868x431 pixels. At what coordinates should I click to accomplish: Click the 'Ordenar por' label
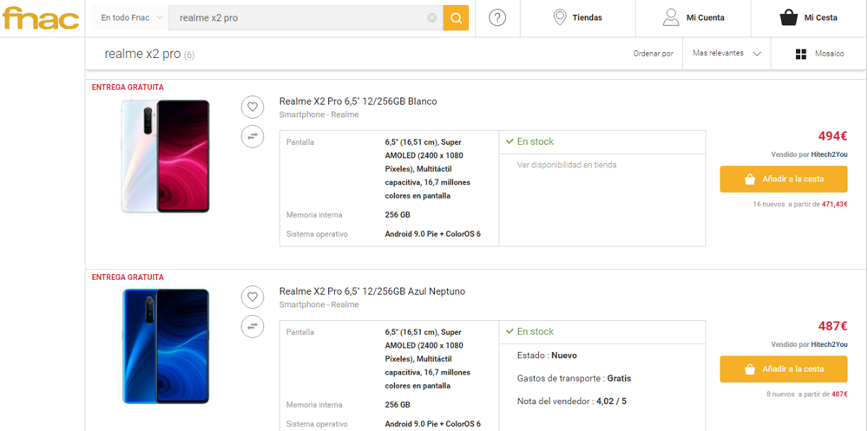[654, 54]
